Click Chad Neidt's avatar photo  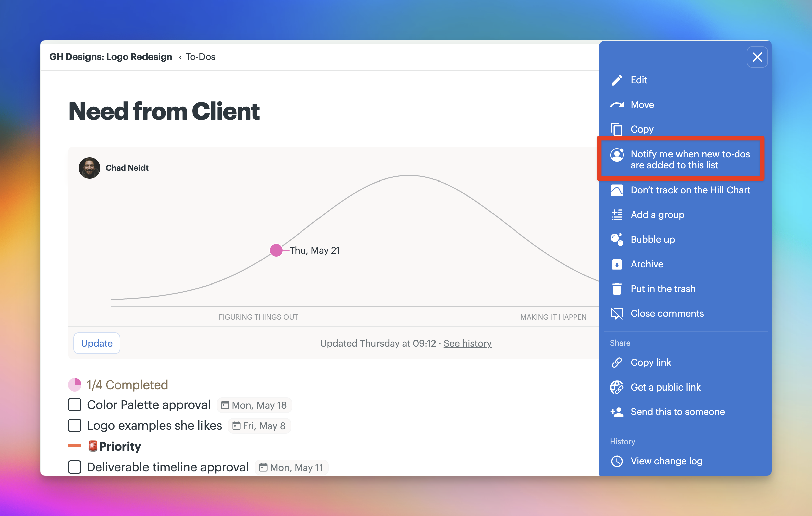click(90, 168)
